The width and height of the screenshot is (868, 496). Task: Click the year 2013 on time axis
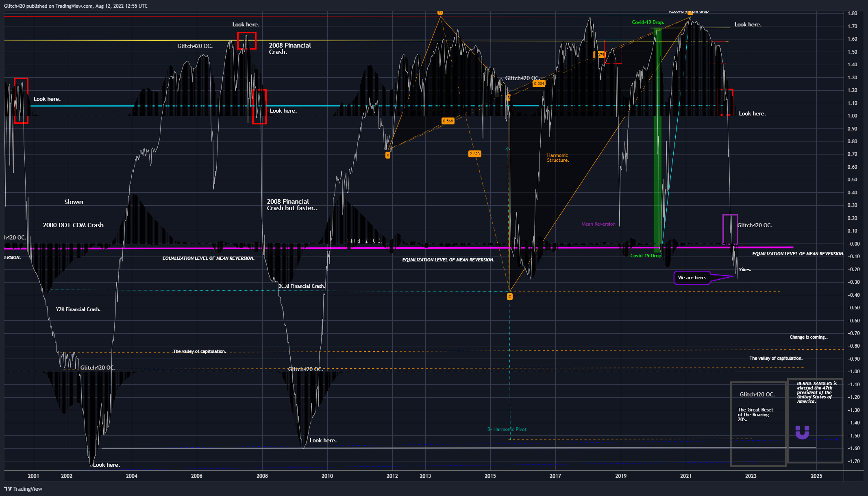point(425,476)
